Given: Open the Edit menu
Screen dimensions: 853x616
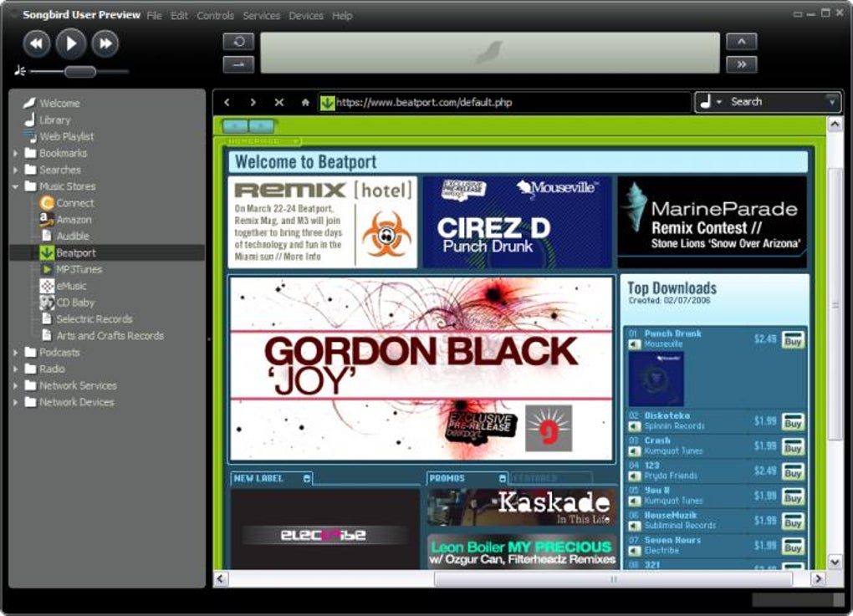Looking at the screenshot, I should pos(179,16).
